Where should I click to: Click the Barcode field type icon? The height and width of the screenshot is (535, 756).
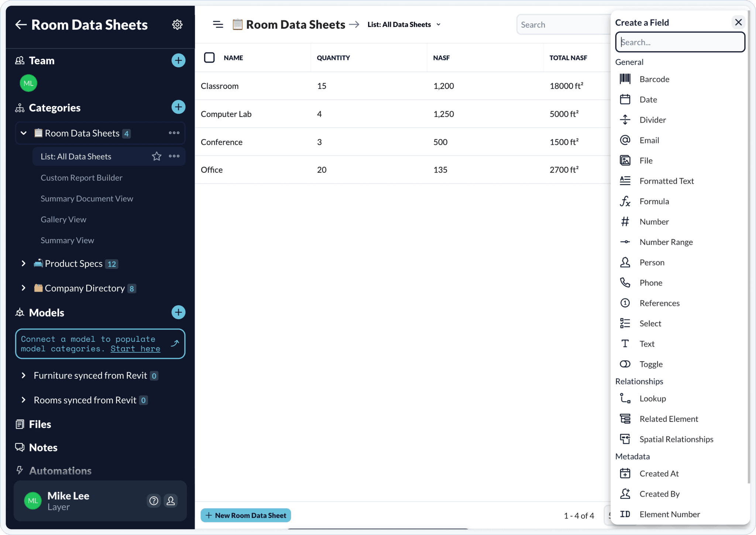(x=625, y=79)
